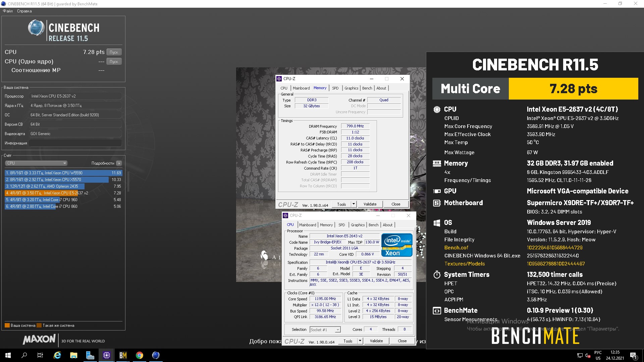Select ranking row Intel Xeon CPU E5-2637 v2
Image resolution: width=644 pixels, height=362 pixels.
tap(63, 193)
